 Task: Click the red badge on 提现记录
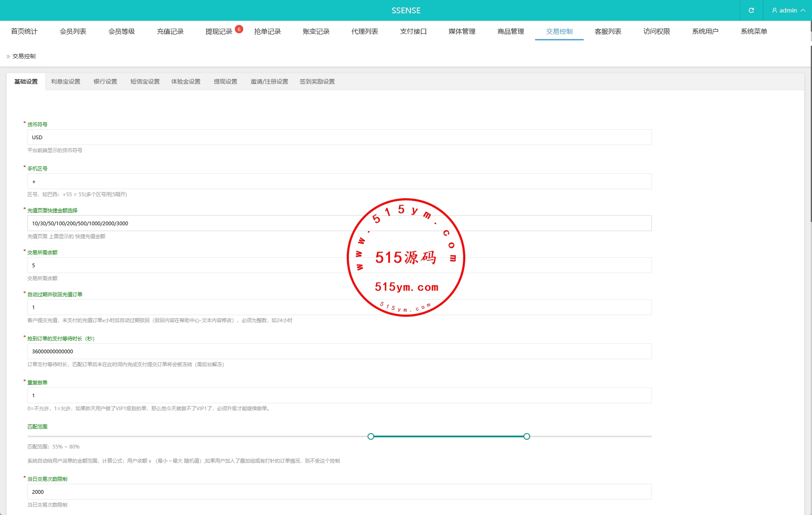coord(239,29)
